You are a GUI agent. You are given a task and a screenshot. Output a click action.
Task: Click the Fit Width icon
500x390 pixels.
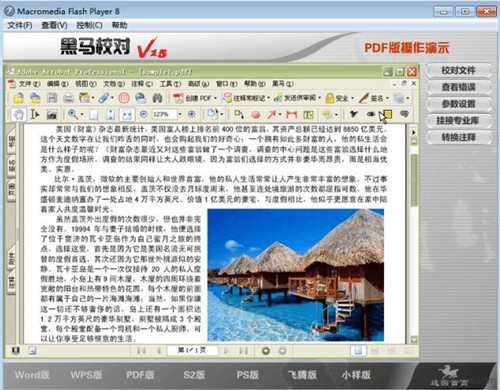coord(127,115)
